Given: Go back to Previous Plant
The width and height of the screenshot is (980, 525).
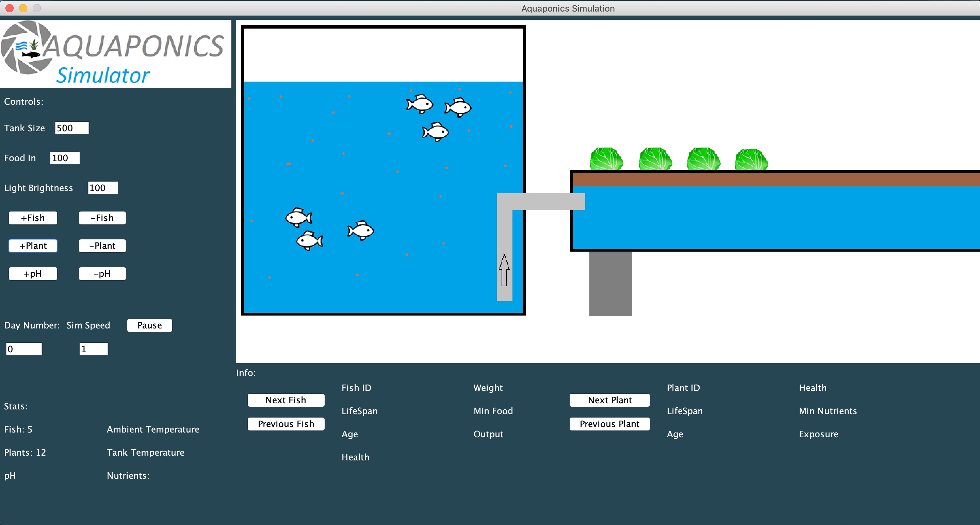Looking at the screenshot, I should (609, 424).
